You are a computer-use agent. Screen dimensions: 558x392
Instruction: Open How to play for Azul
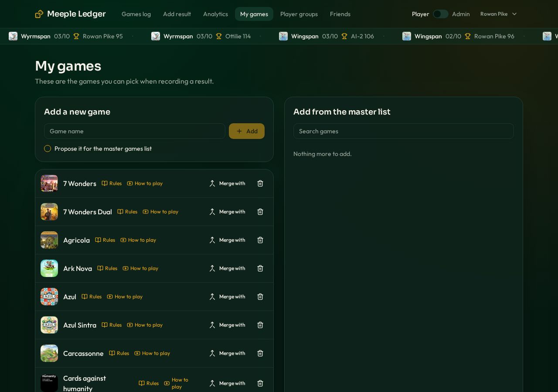(x=125, y=297)
